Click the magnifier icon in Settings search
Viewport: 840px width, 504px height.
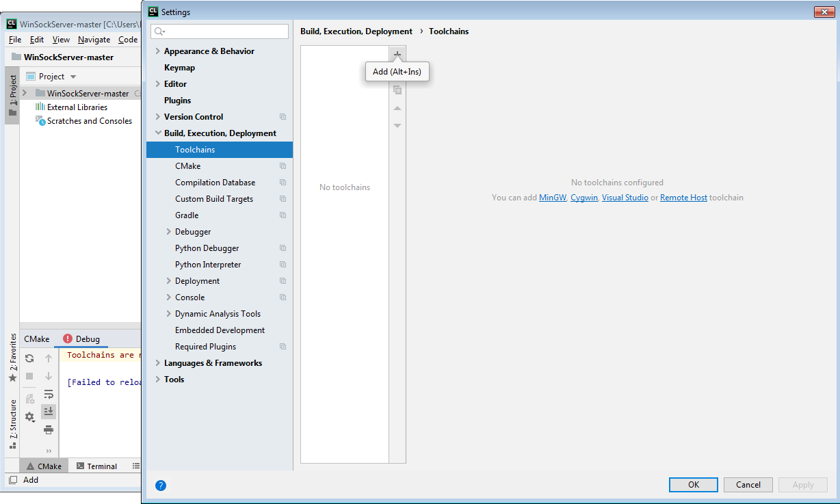pyautogui.click(x=159, y=31)
